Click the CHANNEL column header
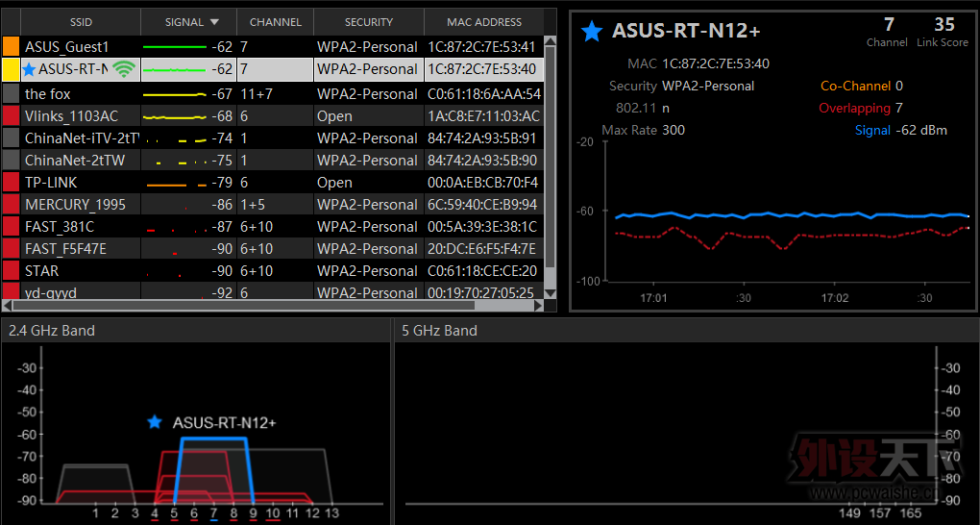Image resolution: width=980 pixels, height=525 pixels. pyautogui.click(x=275, y=22)
